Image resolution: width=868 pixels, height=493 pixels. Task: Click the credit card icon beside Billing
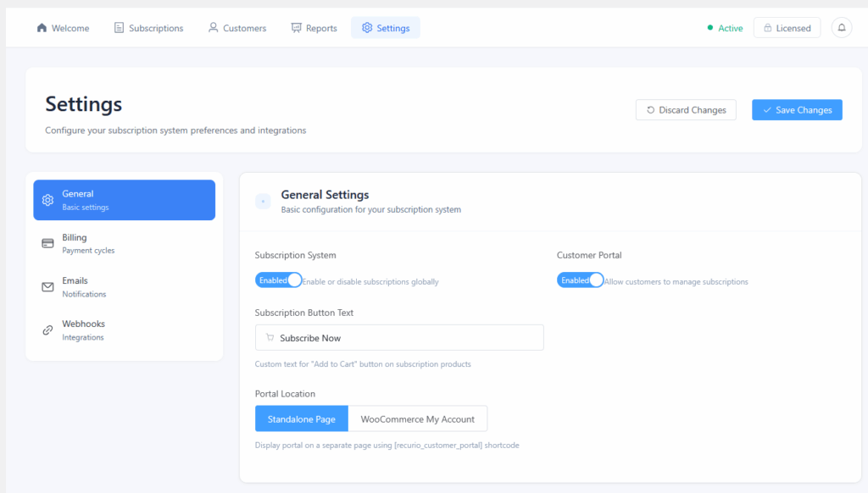[47, 244]
